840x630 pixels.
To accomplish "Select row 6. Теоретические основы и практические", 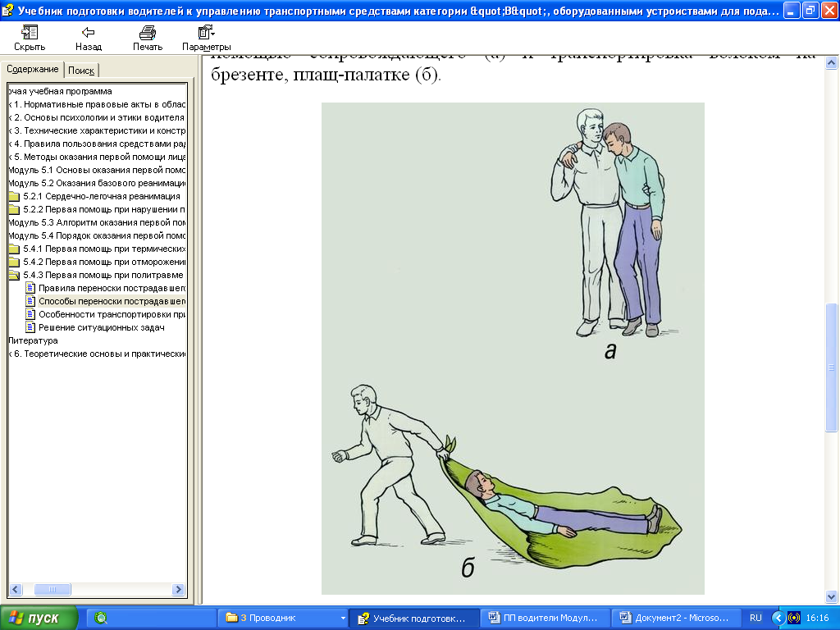I will pos(97,354).
